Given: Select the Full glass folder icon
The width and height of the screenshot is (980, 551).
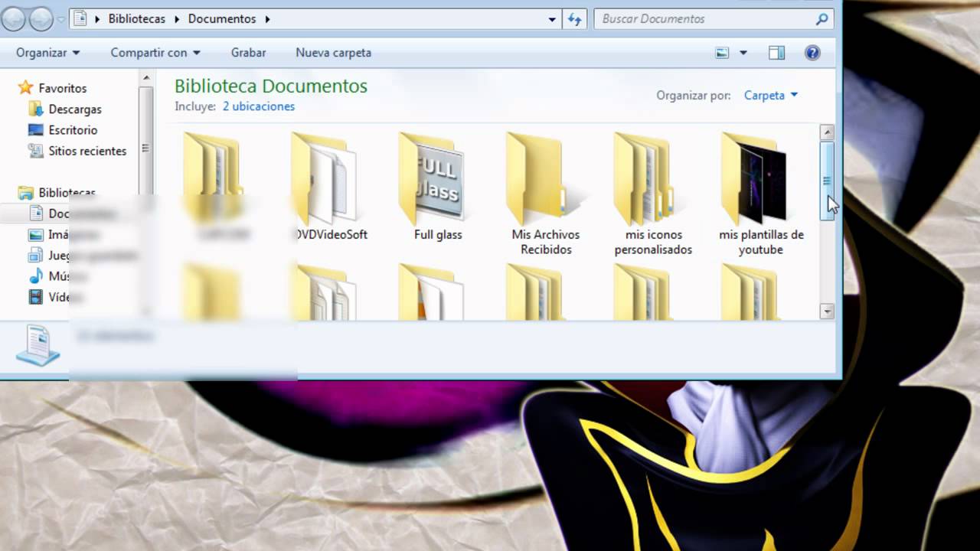Looking at the screenshot, I should tap(430, 180).
